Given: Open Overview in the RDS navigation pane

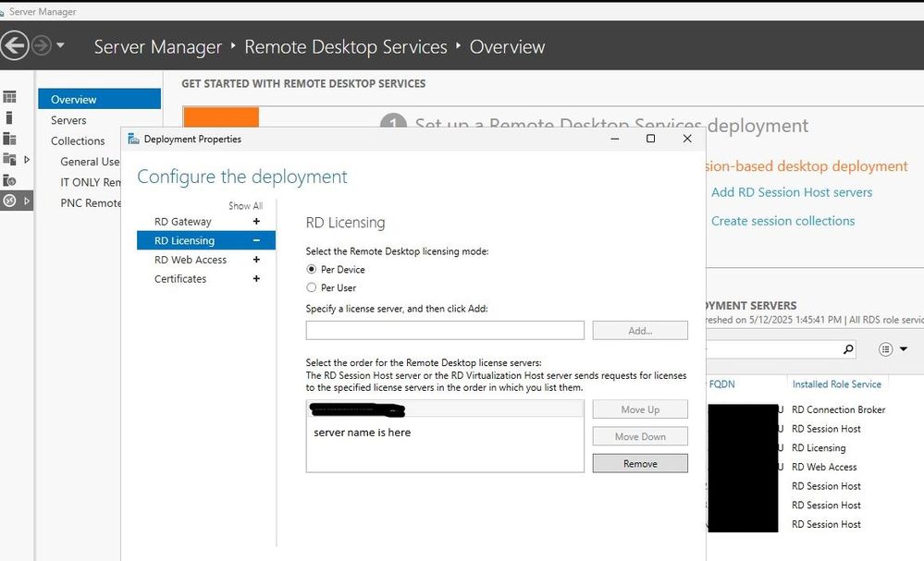Looking at the screenshot, I should point(99,99).
